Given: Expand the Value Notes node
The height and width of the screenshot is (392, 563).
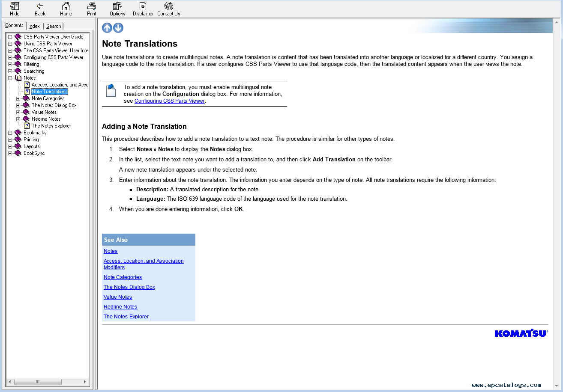Looking at the screenshot, I should (18, 112).
